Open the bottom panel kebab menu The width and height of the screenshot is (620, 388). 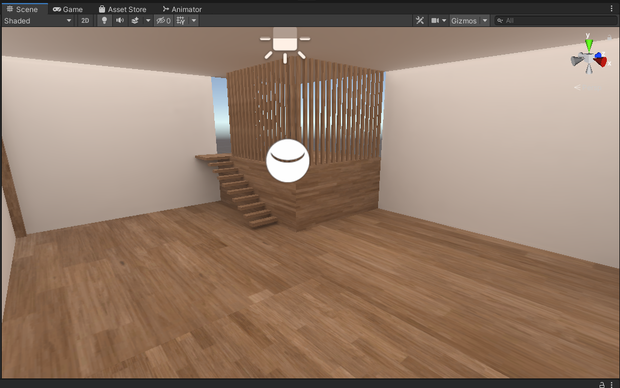611,384
